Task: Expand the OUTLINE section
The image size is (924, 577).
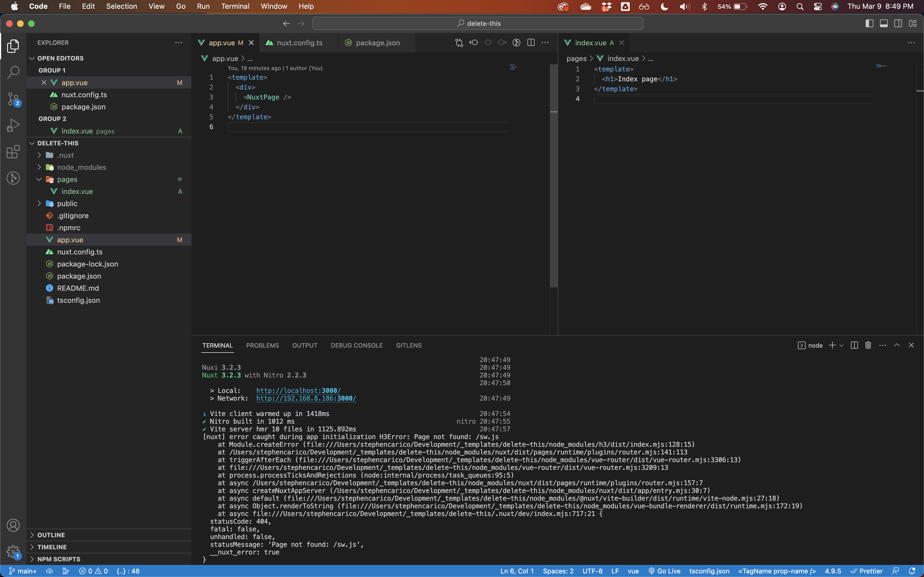Action: click(x=51, y=535)
